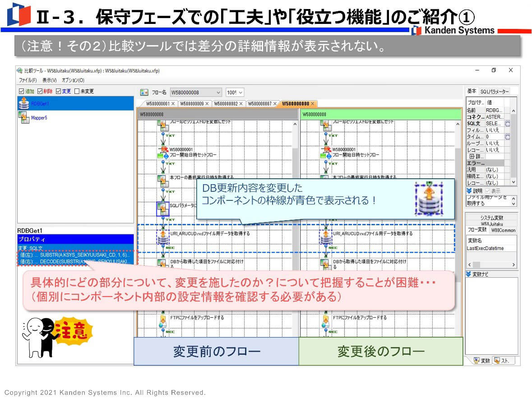Select the LastExecDatetime flow variable
This screenshot has height=399, width=532.
pyautogui.click(x=486, y=249)
